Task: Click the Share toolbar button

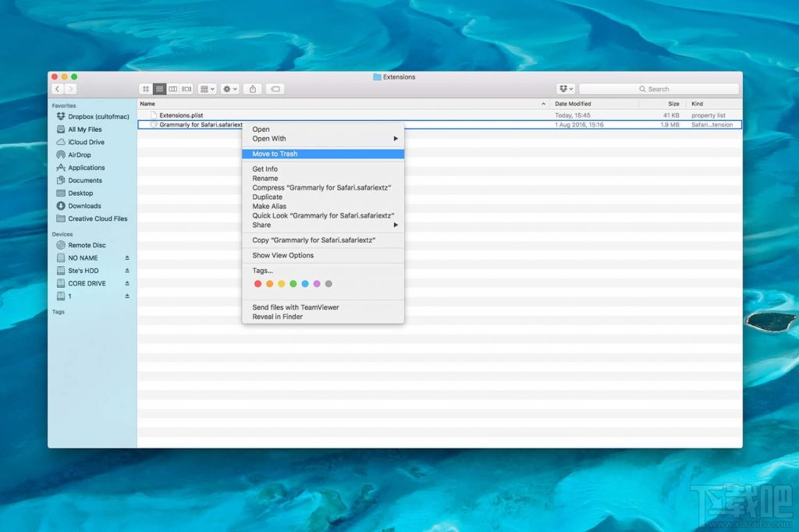Action: (252, 90)
